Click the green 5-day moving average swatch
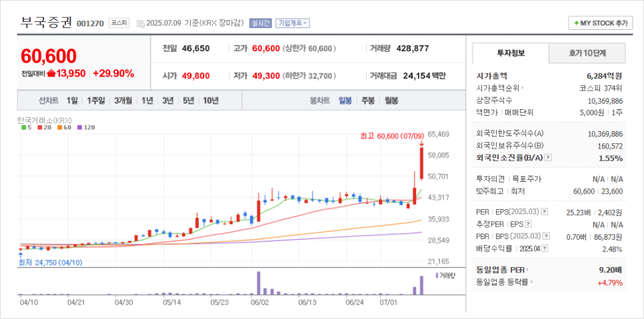The image size is (644, 319). coord(23,127)
